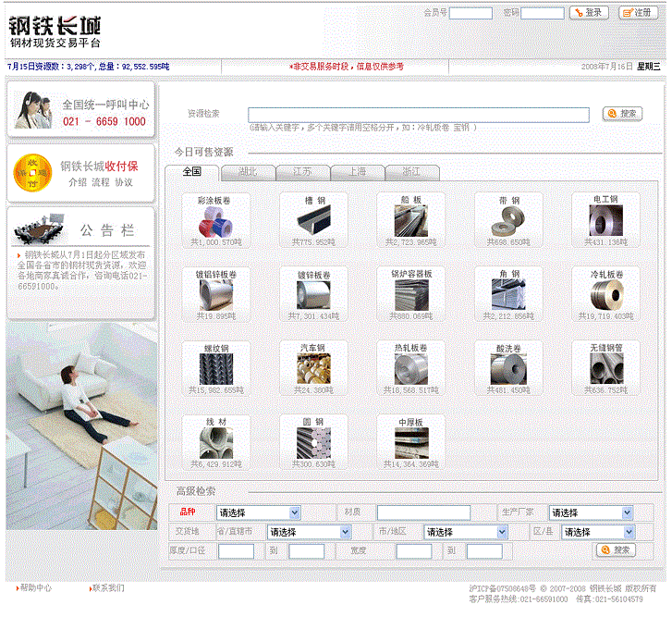Click the 资源检索 keyword search field

click(x=418, y=115)
